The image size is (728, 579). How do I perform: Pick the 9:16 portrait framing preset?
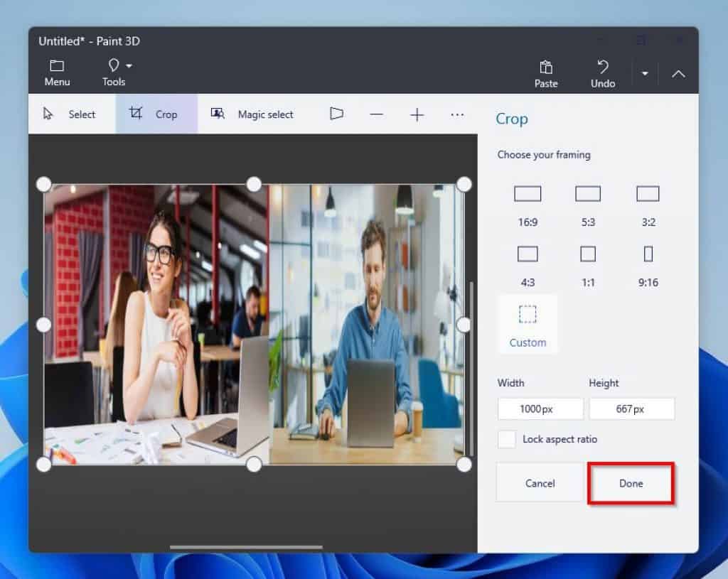point(648,266)
